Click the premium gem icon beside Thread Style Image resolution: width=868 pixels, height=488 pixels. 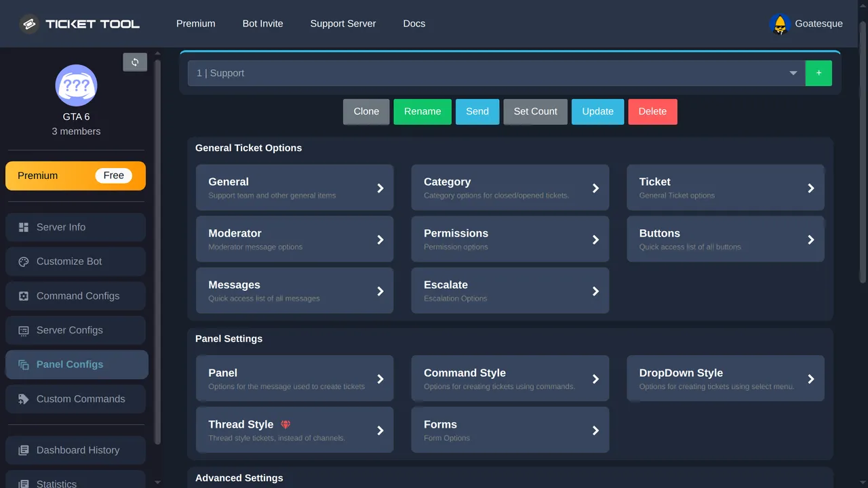coord(285,424)
